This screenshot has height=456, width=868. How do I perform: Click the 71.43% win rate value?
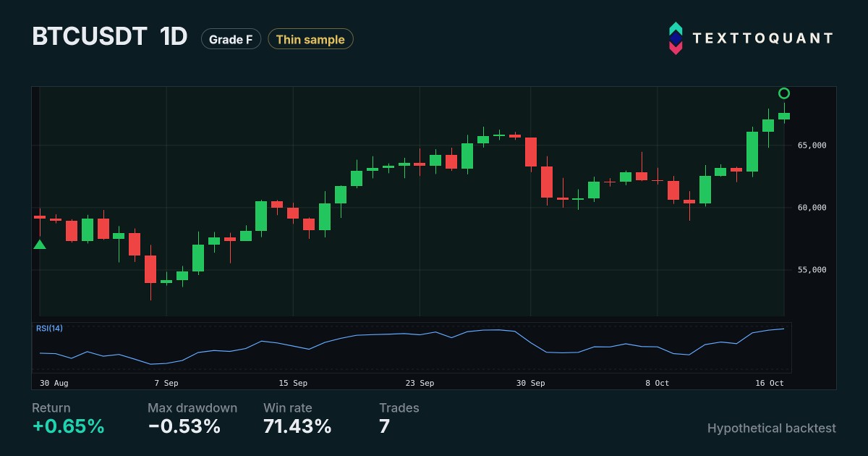pos(297,427)
